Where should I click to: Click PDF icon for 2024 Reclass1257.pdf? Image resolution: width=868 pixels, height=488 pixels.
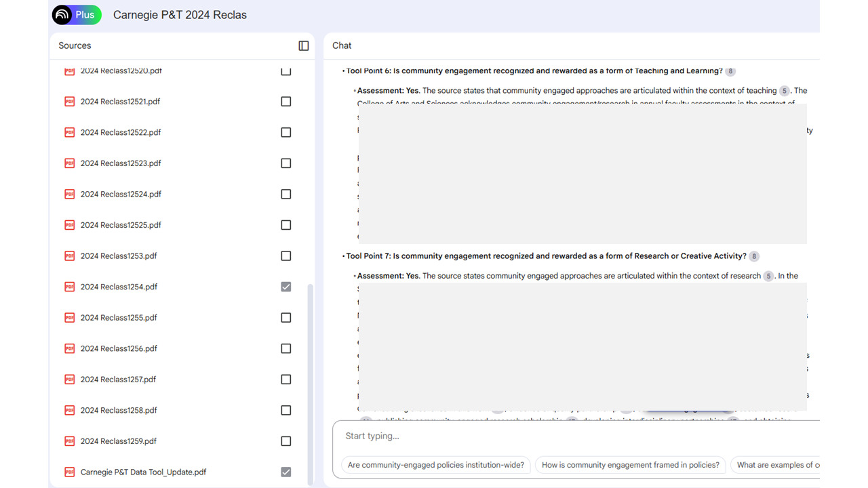point(69,380)
